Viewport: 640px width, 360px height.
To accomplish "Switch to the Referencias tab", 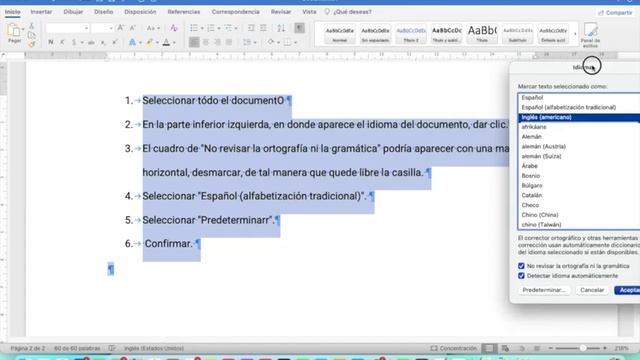I will pyautogui.click(x=184, y=12).
